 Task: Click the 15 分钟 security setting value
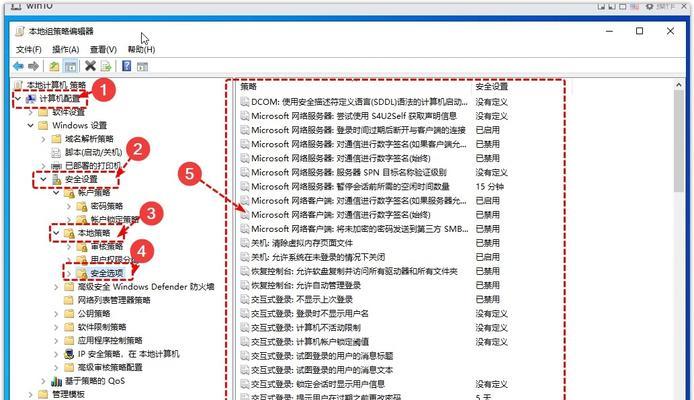490,186
